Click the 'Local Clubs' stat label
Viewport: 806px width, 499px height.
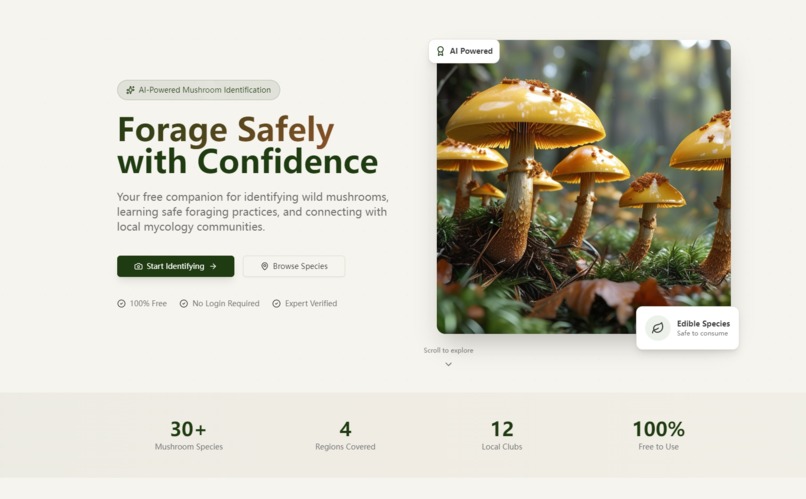click(x=502, y=447)
